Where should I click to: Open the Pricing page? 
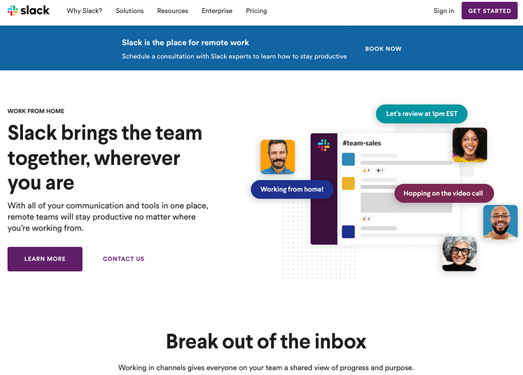pyautogui.click(x=256, y=11)
